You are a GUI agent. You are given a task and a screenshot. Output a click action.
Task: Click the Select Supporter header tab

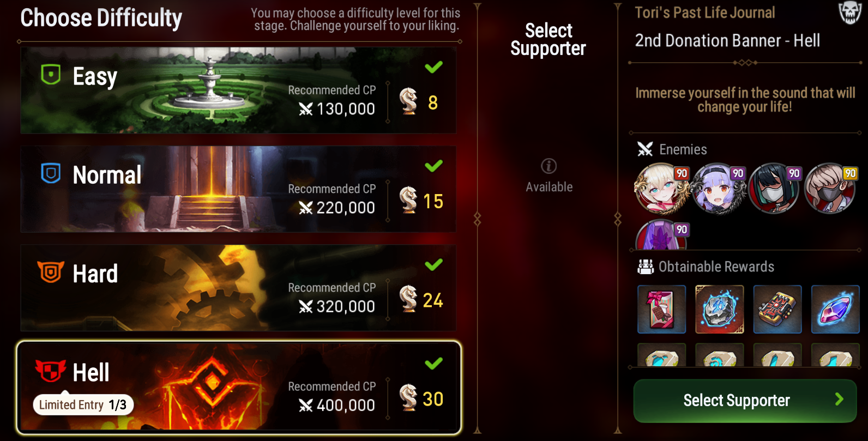point(548,39)
